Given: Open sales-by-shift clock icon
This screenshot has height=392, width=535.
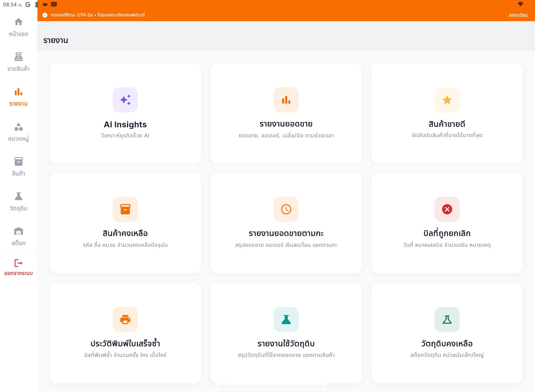Looking at the screenshot, I should pyautogui.click(x=286, y=209).
